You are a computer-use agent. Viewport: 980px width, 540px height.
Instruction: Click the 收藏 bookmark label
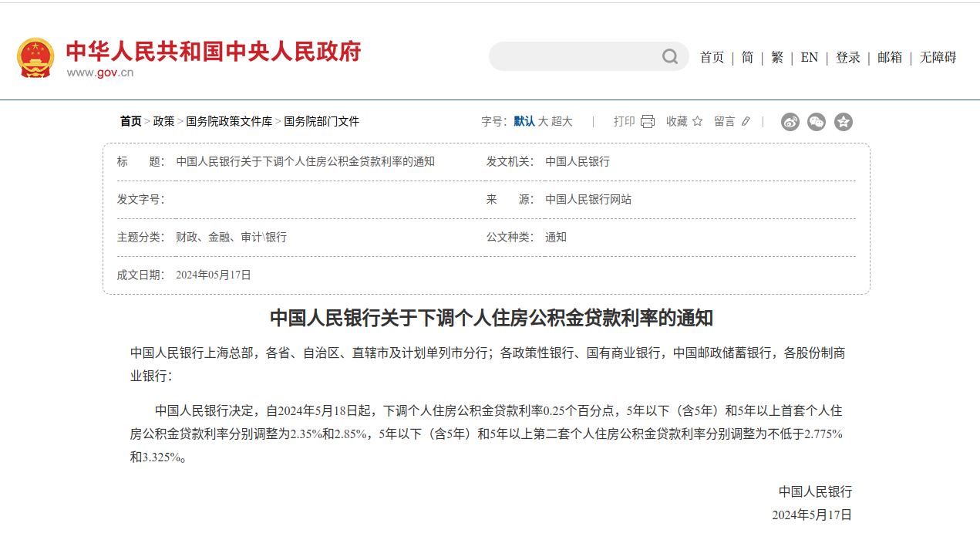coord(677,121)
